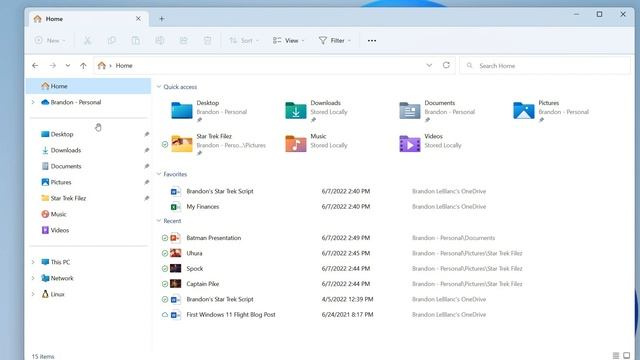Open the Sort dropdown menu
Image resolution: width=640 pixels, height=360 pixels.
click(244, 40)
